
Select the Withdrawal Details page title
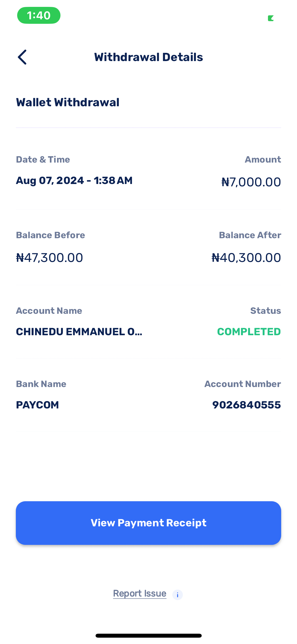pyautogui.click(x=148, y=57)
